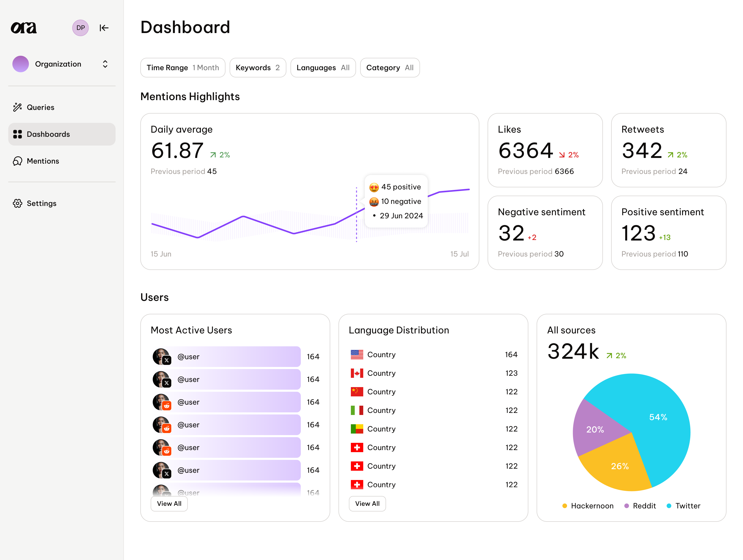Click the first @user row bar

[235, 356]
